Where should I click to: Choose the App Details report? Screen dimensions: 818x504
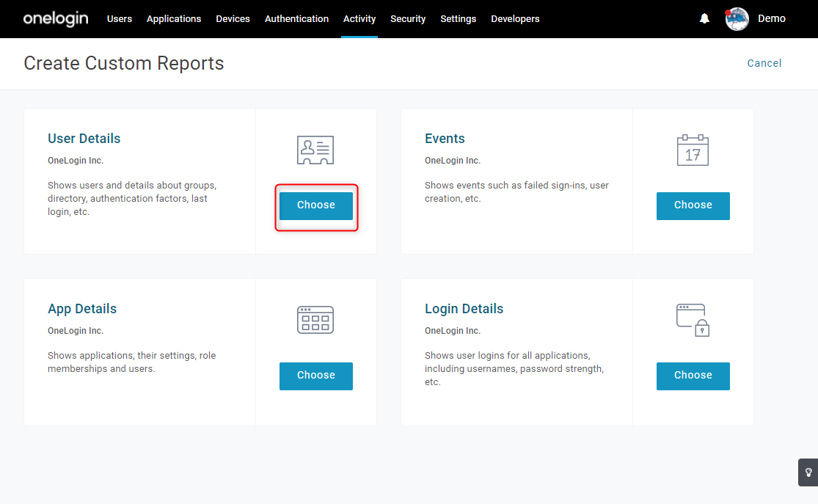coord(316,376)
